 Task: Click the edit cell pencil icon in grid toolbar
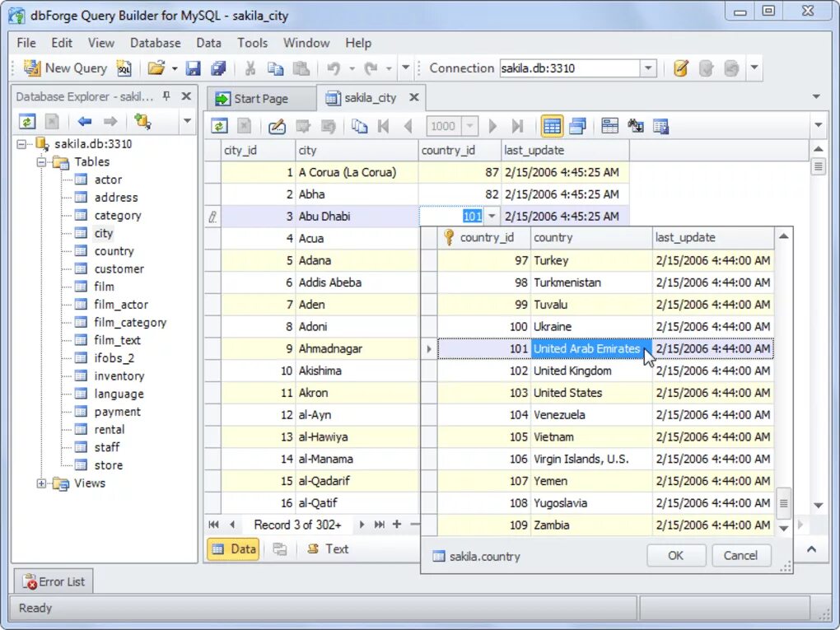tap(277, 127)
